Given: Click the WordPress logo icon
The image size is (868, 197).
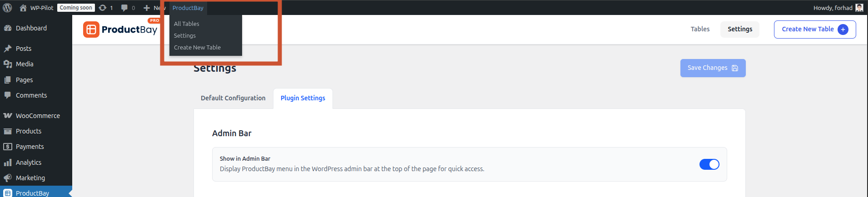Looking at the screenshot, I should pos(7,8).
